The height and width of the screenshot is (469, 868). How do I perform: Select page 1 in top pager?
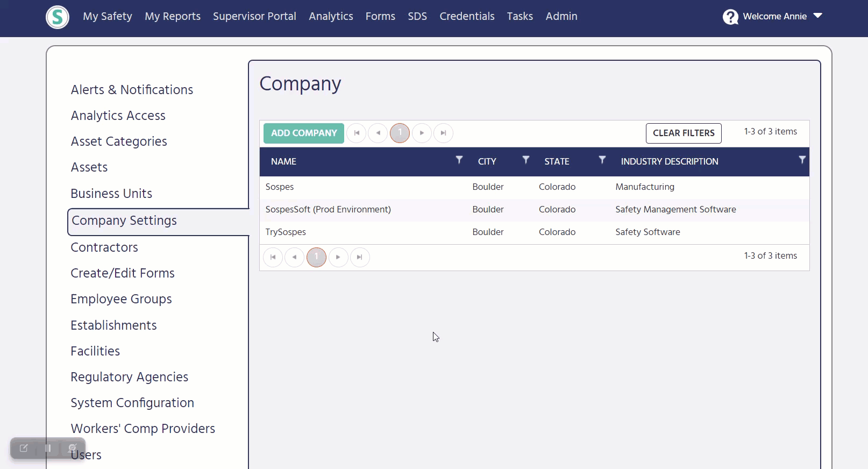pos(400,133)
